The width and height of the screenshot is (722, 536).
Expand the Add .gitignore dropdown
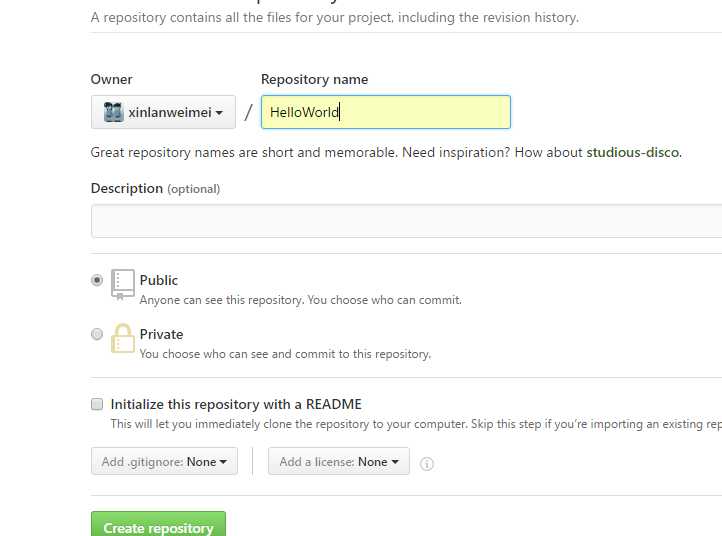tap(164, 461)
